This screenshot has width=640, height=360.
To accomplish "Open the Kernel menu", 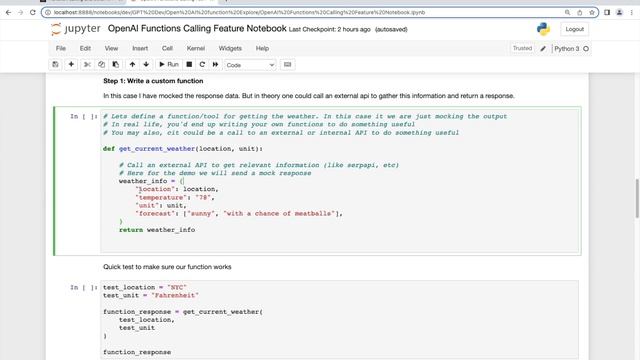I will point(196,48).
